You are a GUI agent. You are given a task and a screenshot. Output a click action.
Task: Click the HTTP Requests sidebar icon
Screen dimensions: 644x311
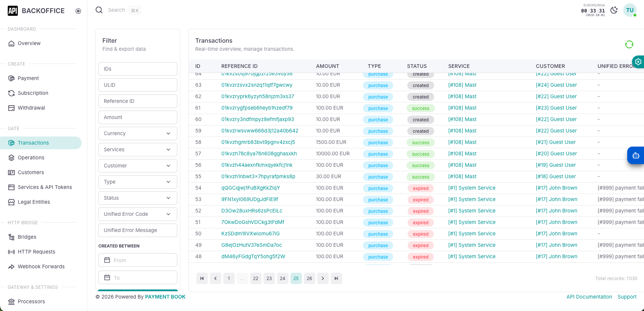[11, 252]
